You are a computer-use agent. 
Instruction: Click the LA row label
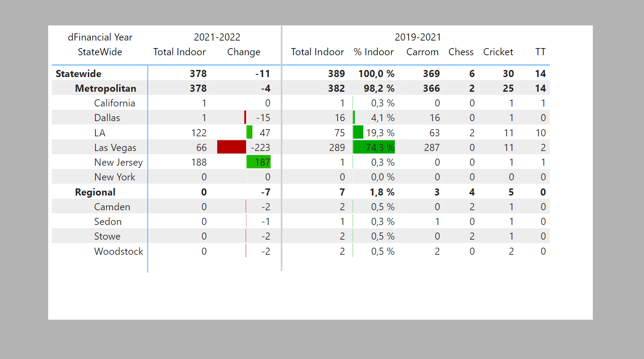pyautogui.click(x=100, y=133)
